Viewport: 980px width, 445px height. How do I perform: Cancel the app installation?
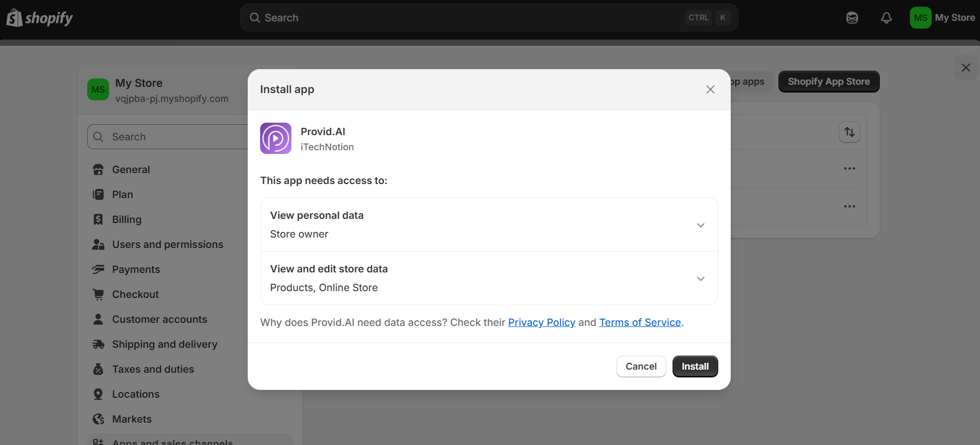click(x=641, y=367)
